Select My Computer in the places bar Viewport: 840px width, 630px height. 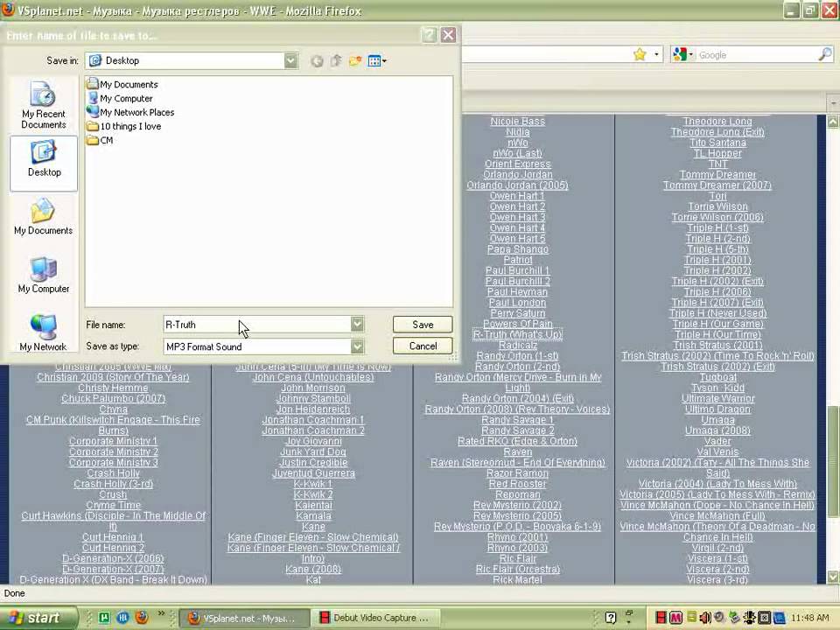[44, 275]
